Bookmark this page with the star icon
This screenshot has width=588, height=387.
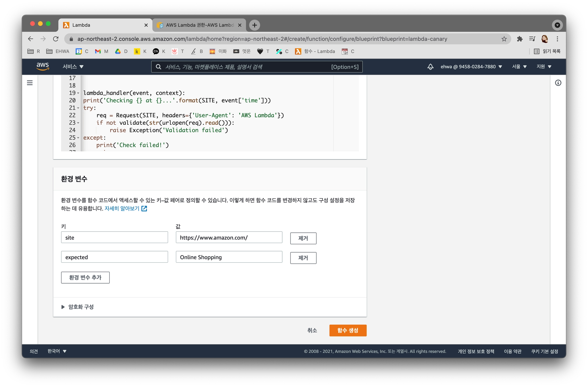(504, 39)
